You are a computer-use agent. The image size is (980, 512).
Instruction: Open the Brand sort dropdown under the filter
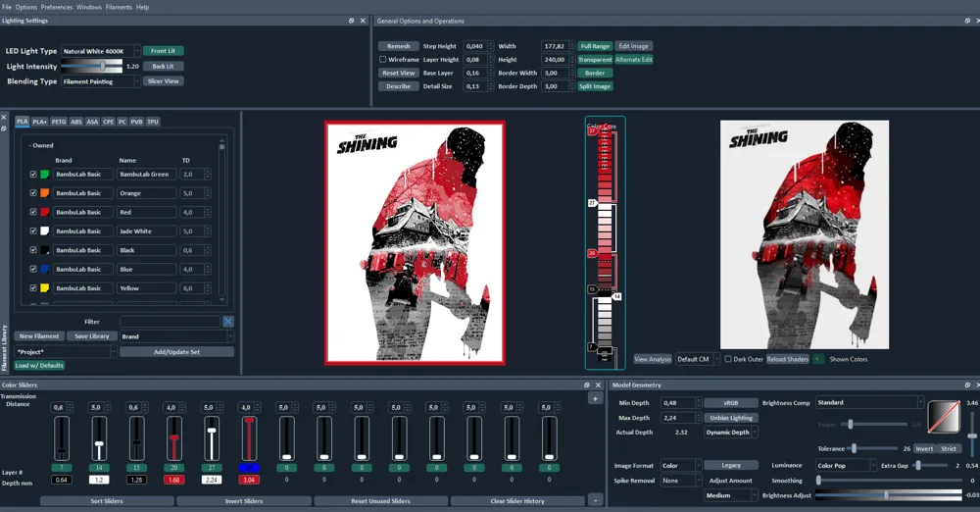coord(176,336)
